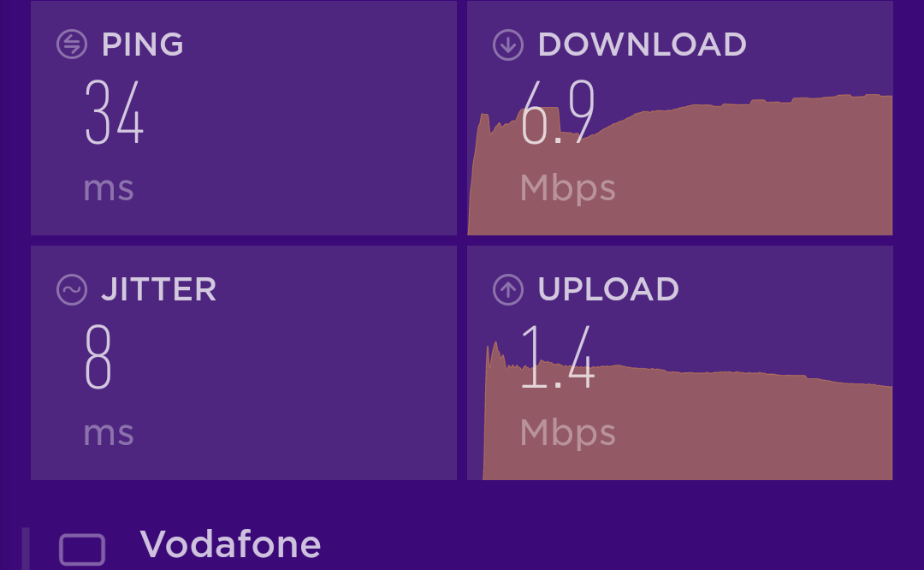
Task: Click the 34 ping value
Action: [x=115, y=113]
